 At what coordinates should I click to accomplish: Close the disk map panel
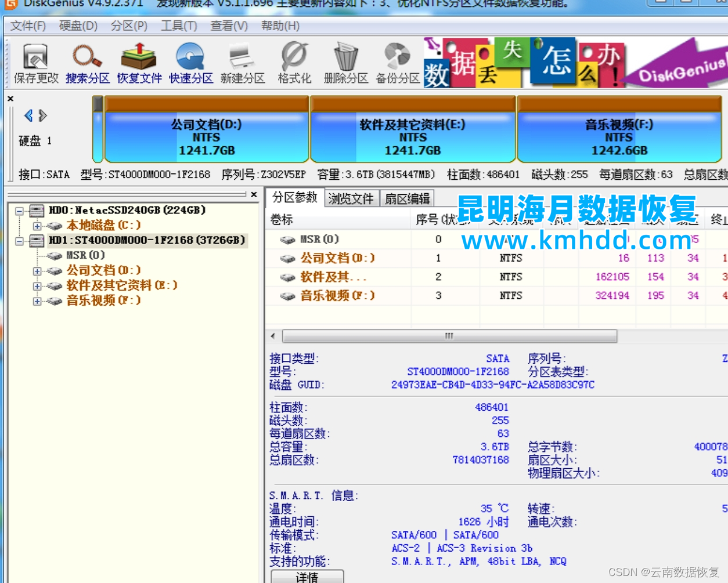(x=10, y=99)
